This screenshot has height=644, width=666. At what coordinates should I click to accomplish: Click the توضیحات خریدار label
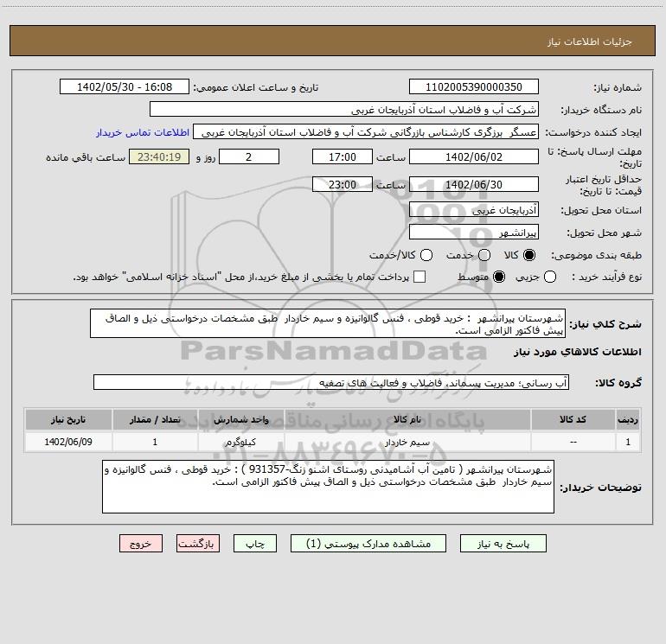(x=600, y=488)
